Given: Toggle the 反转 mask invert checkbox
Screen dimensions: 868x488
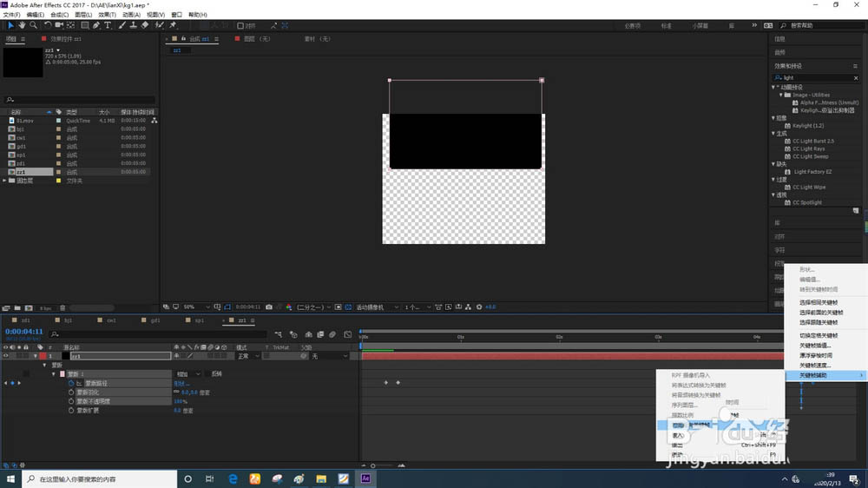Looking at the screenshot, I should point(207,374).
